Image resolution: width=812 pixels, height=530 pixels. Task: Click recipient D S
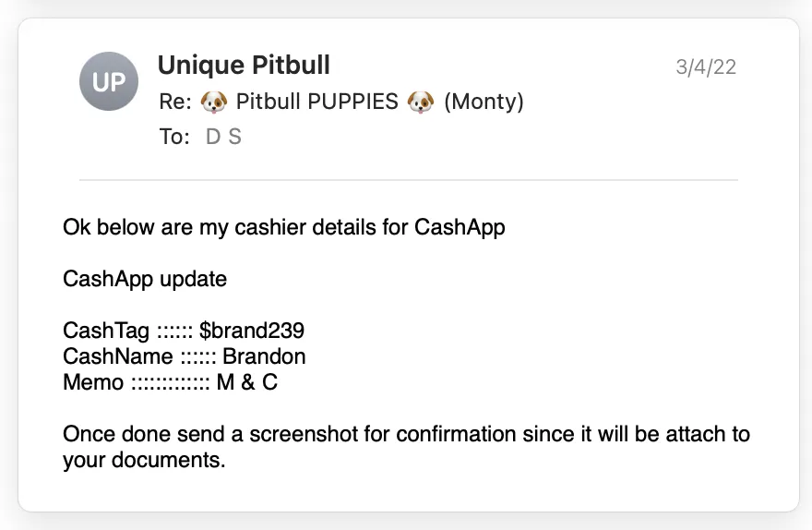(223, 137)
